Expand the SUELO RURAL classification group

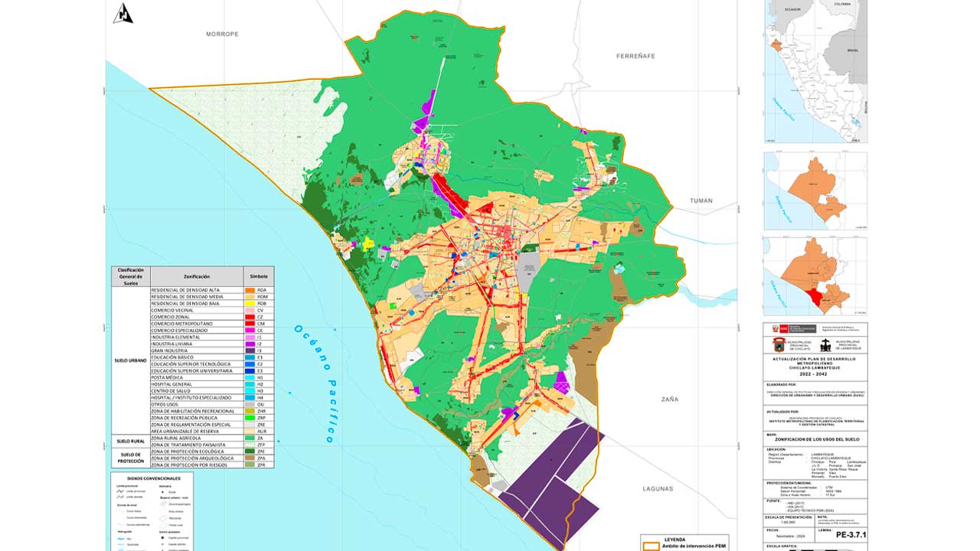[130, 441]
